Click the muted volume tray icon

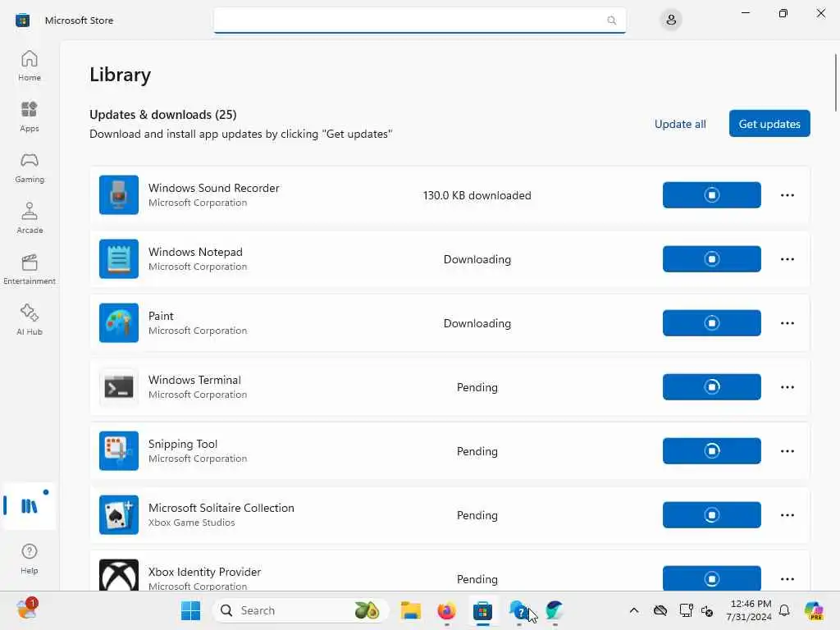coord(707,610)
